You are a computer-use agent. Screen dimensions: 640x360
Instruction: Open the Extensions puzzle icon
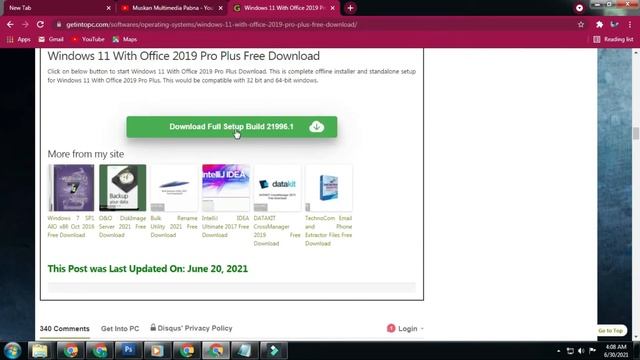(599, 24)
